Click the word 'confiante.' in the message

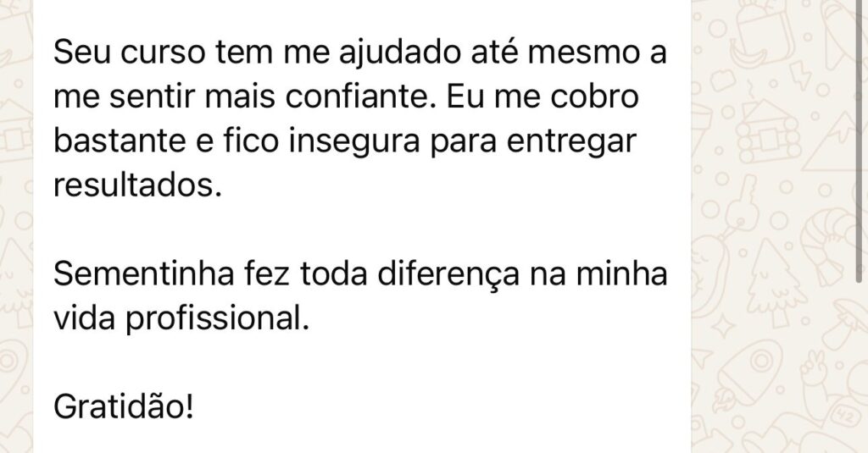tap(359, 97)
